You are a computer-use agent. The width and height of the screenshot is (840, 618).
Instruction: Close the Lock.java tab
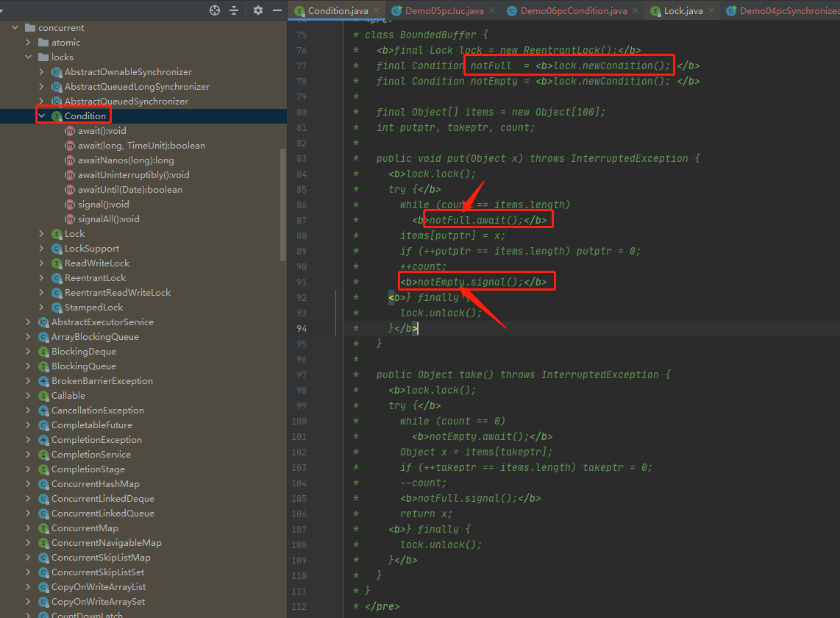coord(711,10)
